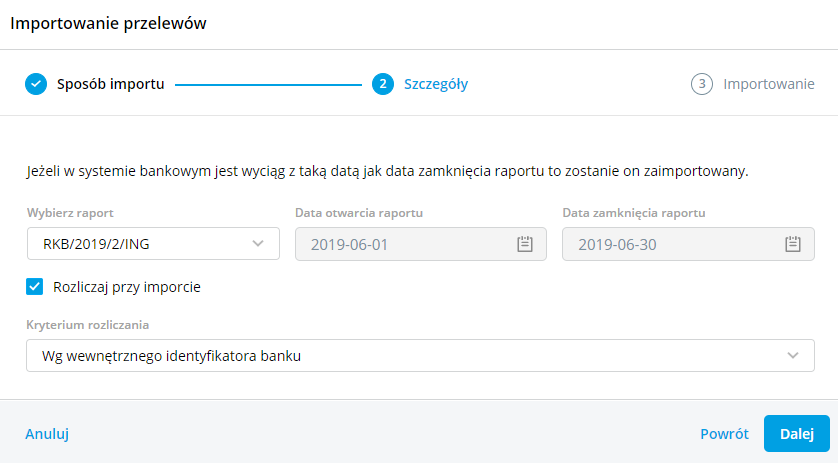The height and width of the screenshot is (463, 838).
Task: Go to the Sposób importu step label
Action: [110, 84]
